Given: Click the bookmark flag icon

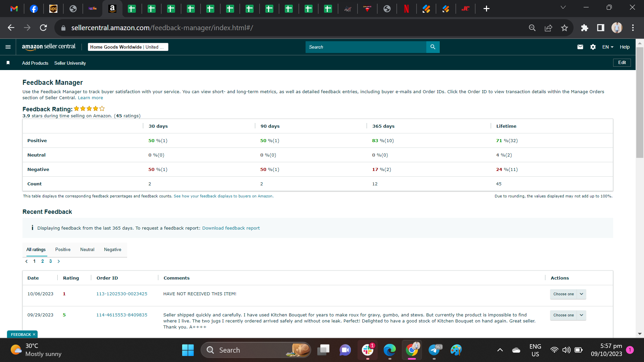Looking at the screenshot, I should coord(8,63).
